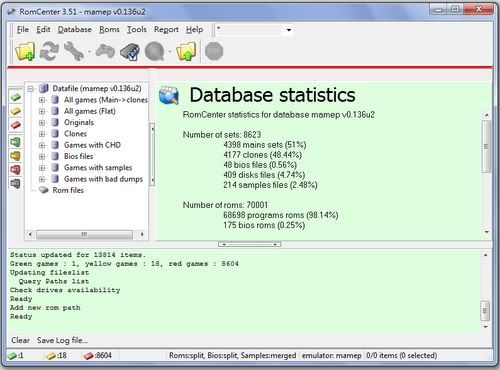Screen dimensions: 500x370
Task: Click the yellow games count in status bar
Action: [56, 356]
